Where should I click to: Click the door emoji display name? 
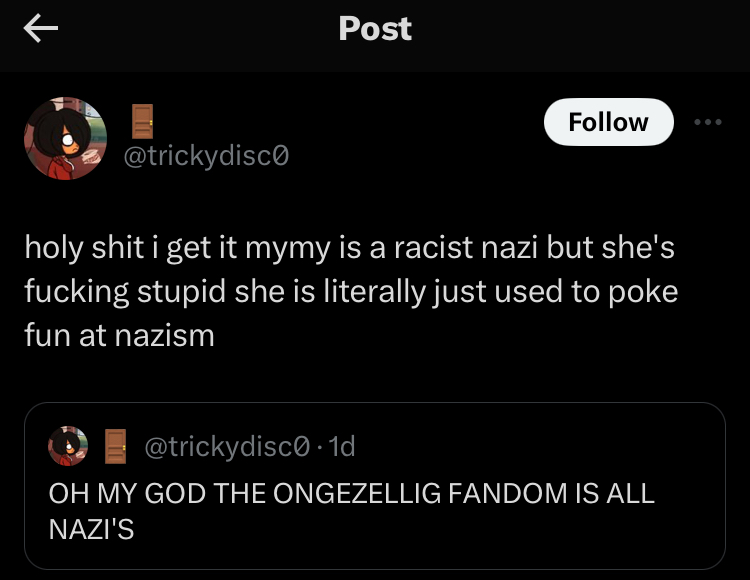coord(143,121)
